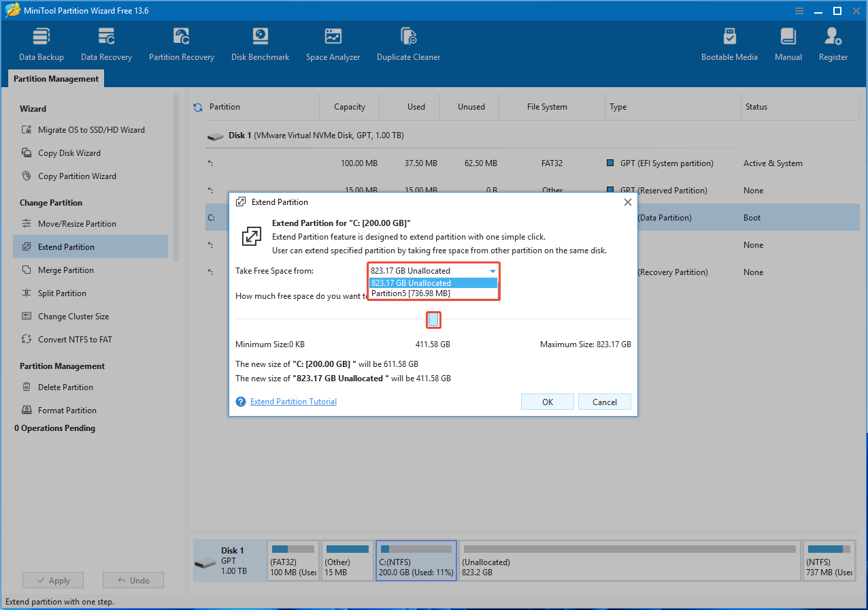Open the Duplicate Cleaner
The image size is (868, 610).
pos(408,43)
